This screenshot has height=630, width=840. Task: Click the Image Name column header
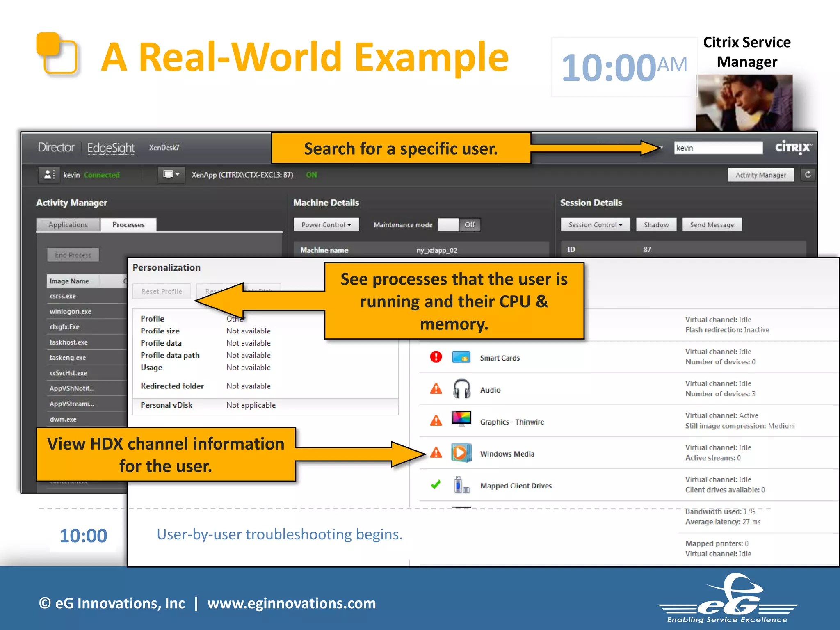tap(73, 281)
